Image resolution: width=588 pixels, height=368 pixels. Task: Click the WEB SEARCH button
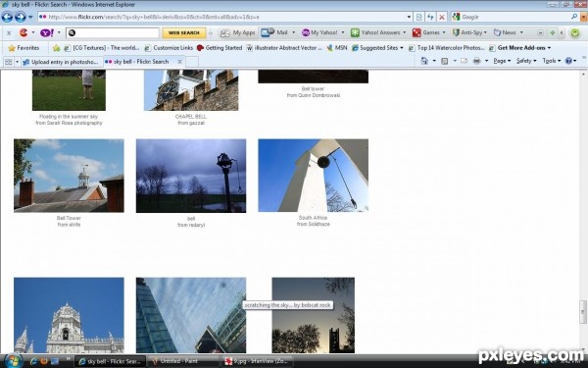[184, 33]
